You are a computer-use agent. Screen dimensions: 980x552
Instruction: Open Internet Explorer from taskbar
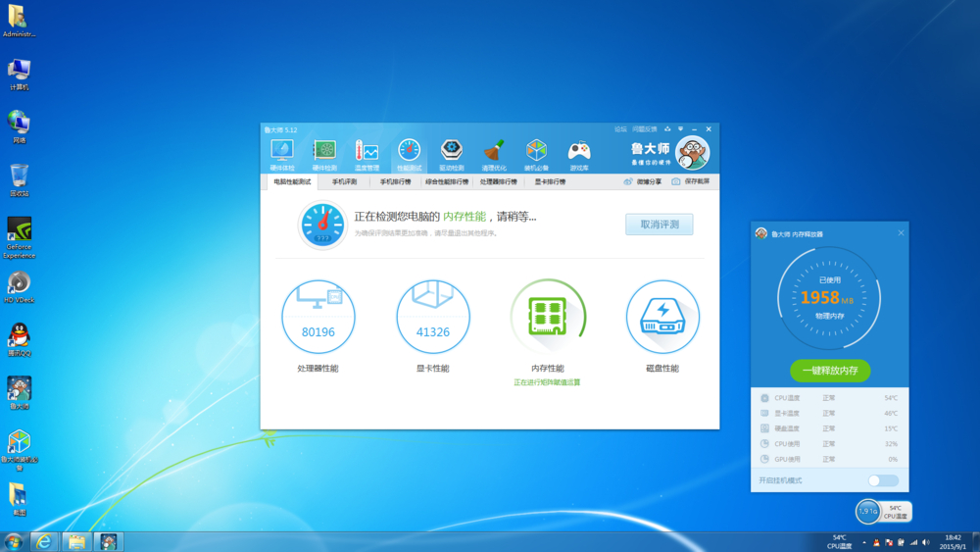44,541
